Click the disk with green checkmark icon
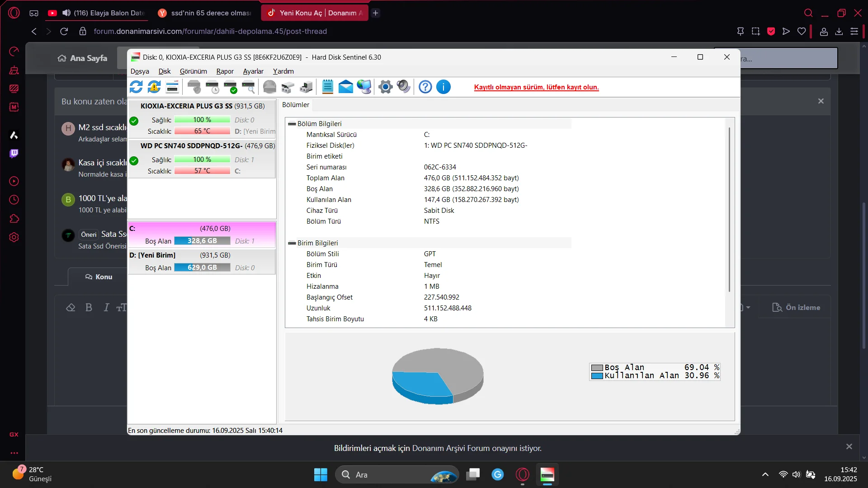Image resolution: width=868 pixels, height=488 pixels. point(231,87)
